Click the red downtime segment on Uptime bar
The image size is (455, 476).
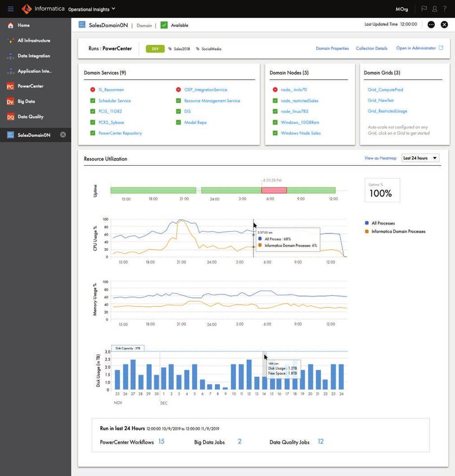[274, 190]
